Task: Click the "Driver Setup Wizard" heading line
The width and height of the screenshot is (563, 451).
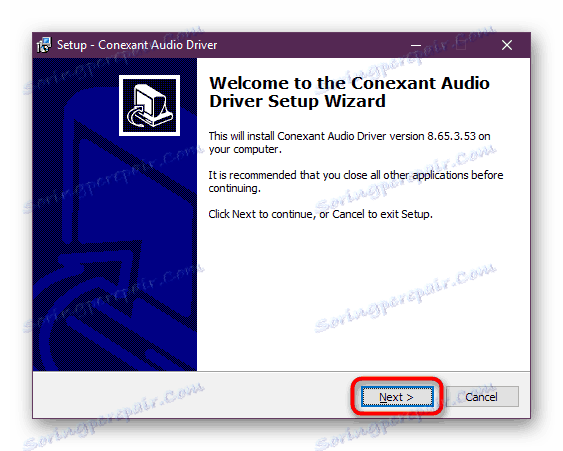Action: point(297,101)
